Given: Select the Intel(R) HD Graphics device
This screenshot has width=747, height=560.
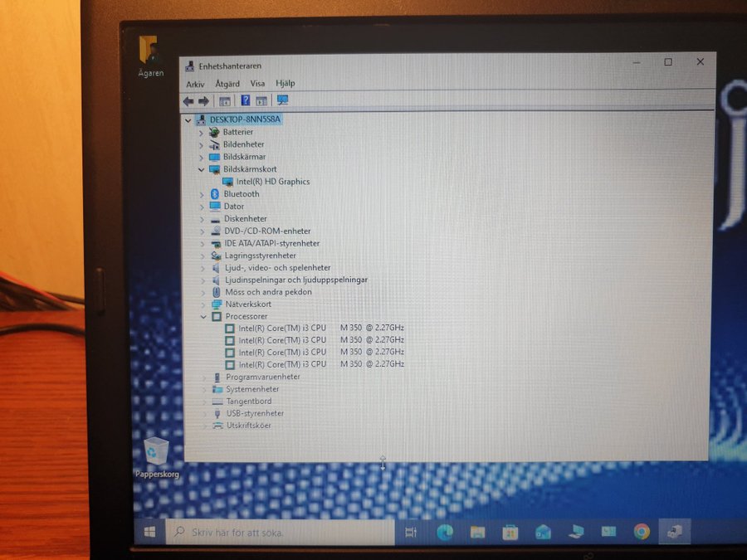Looking at the screenshot, I should tap(272, 182).
